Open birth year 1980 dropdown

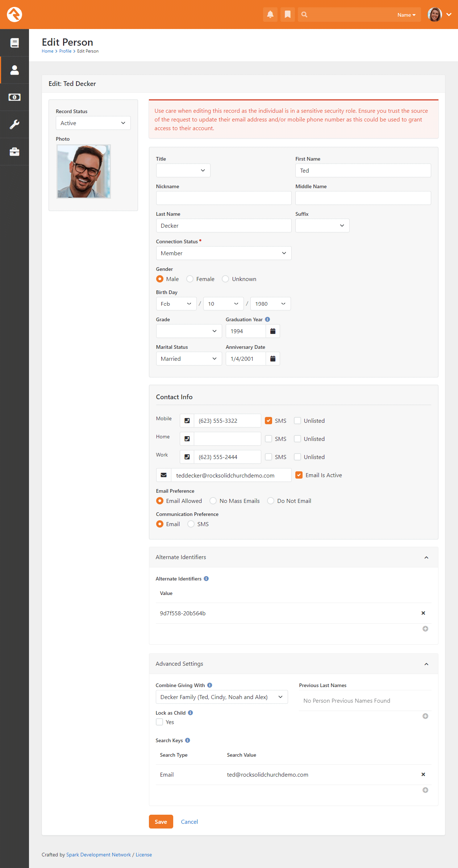[271, 303]
